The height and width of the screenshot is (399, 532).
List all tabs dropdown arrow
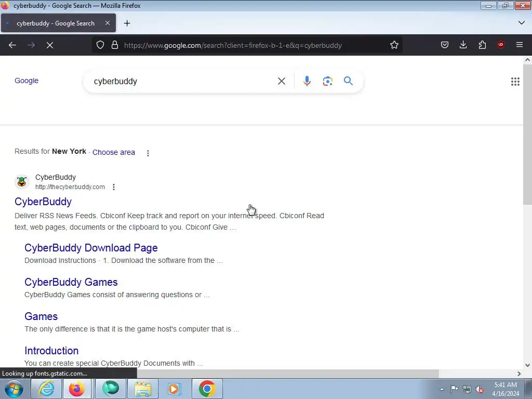tap(522, 23)
